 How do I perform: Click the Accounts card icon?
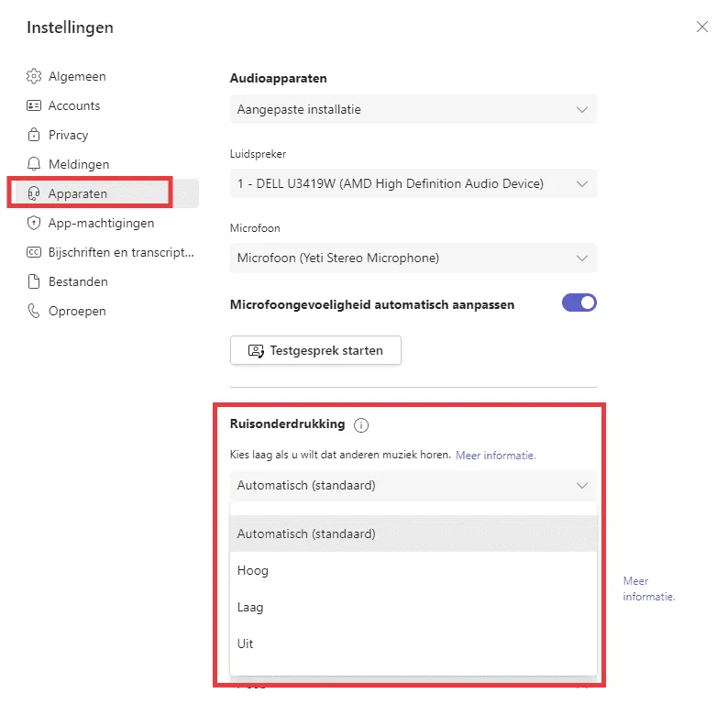(x=34, y=105)
